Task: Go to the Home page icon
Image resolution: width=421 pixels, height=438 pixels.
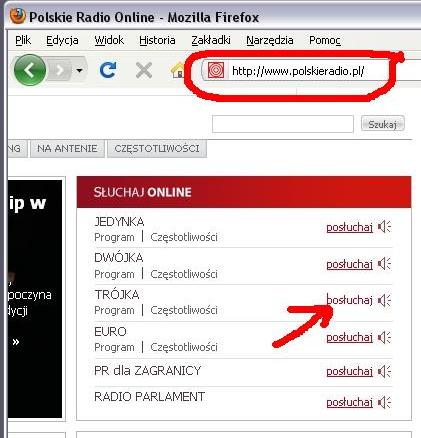Action: [x=177, y=70]
